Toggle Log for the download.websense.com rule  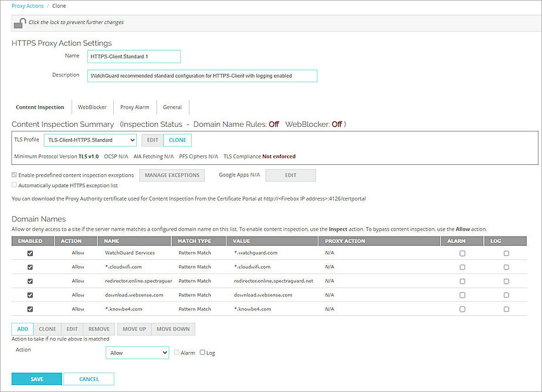(x=506, y=295)
